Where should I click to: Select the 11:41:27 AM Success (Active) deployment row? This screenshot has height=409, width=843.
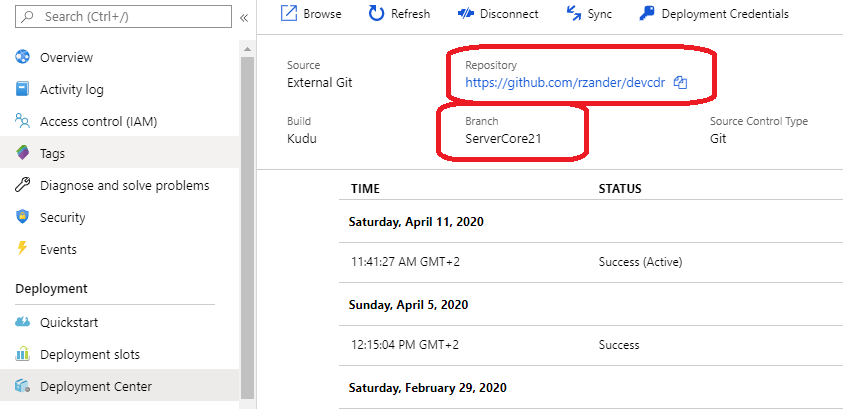pyautogui.click(x=591, y=262)
